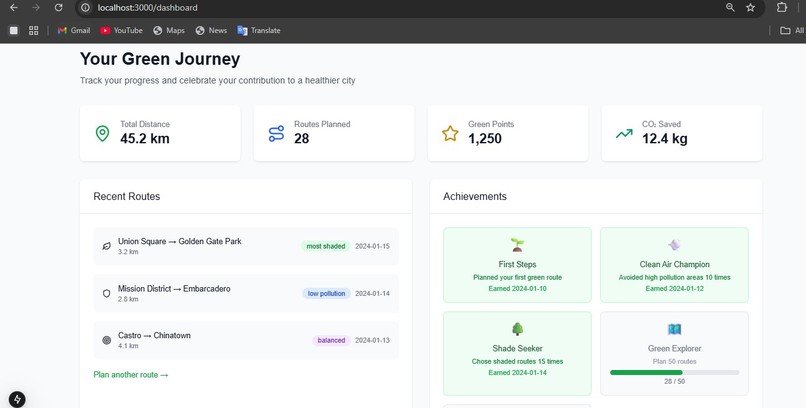Open the browser extensions puzzle icon

(782, 8)
